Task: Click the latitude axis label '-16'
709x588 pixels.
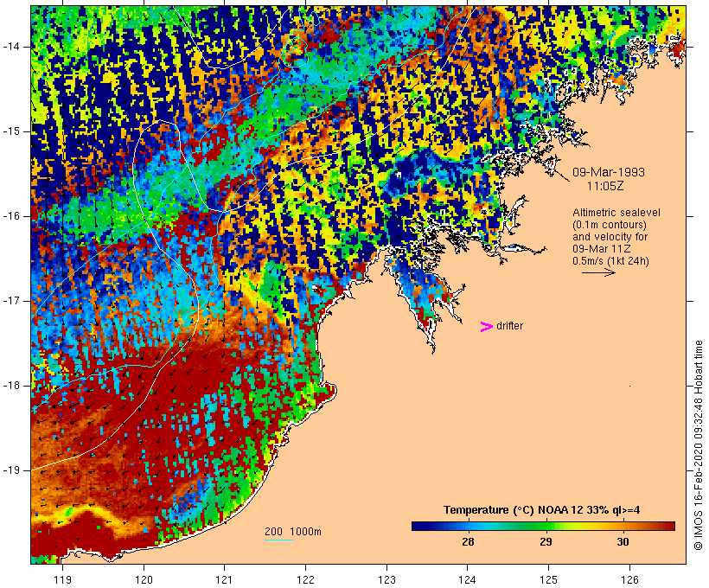Action: [11, 216]
